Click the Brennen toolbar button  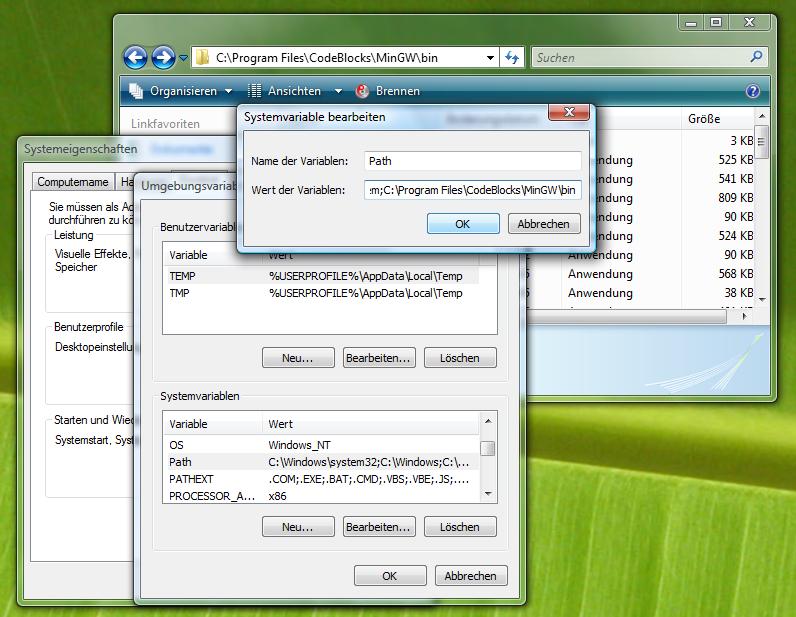click(x=388, y=91)
